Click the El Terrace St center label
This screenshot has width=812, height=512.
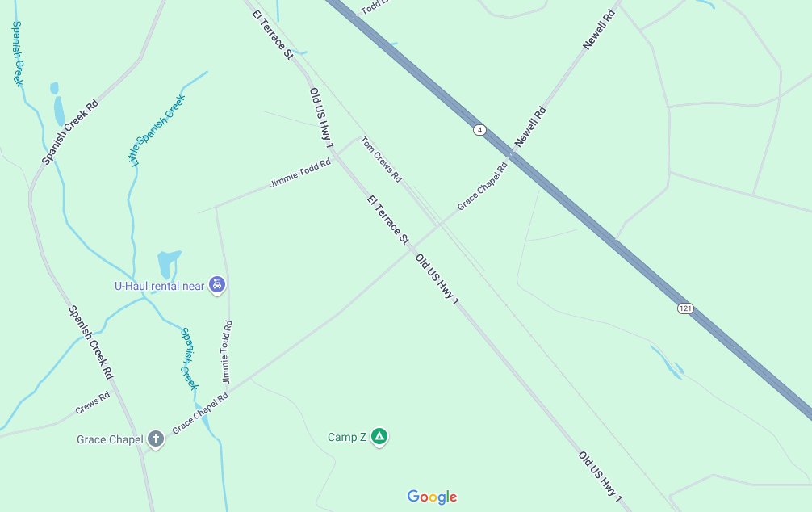(388, 220)
